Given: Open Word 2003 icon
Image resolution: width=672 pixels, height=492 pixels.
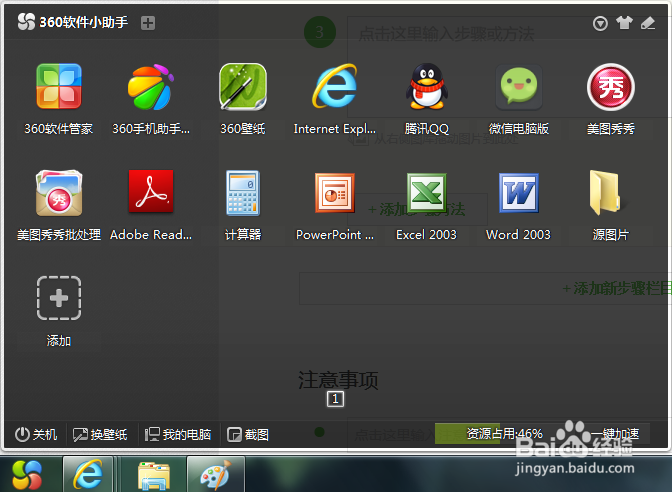Looking at the screenshot, I should tap(519, 193).
